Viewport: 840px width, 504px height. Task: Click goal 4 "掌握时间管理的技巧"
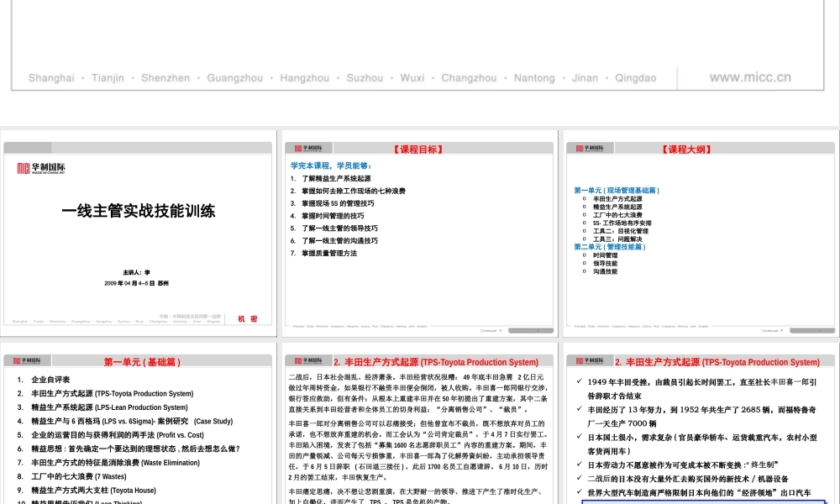click(x=333, y=216)
